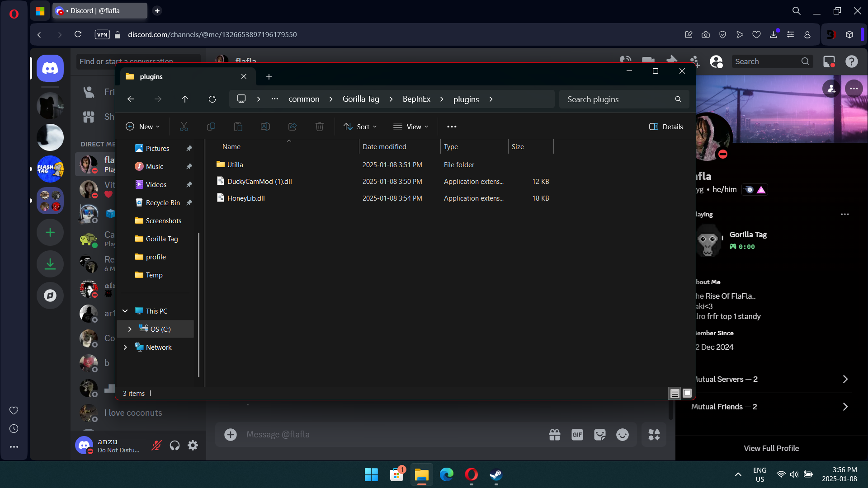Toggle headphone deafen in Discord
This screenshot has width=868, height=488.
pyautogui.click(x=175, y=446)
